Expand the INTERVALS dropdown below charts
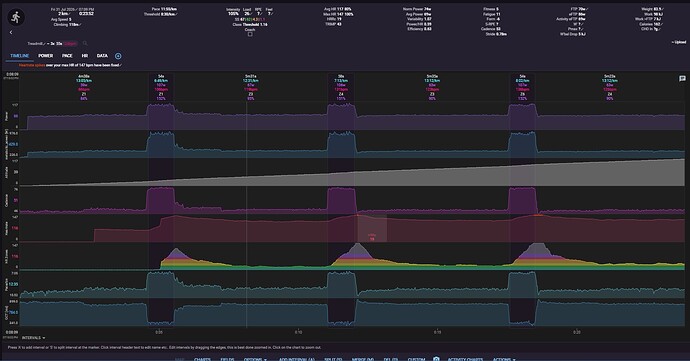Image resolution: width=690 pixels, height=361 pixels. (x=33, y=338)
